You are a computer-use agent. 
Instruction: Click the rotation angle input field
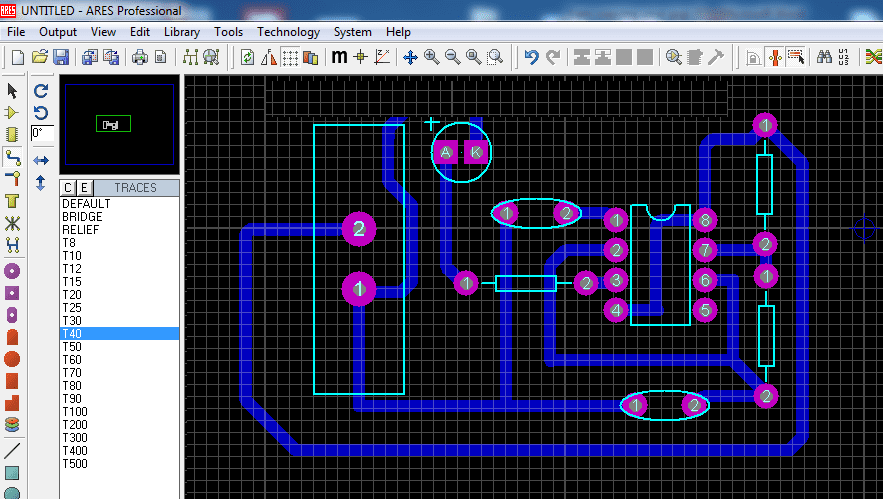(x=41, y=132)
